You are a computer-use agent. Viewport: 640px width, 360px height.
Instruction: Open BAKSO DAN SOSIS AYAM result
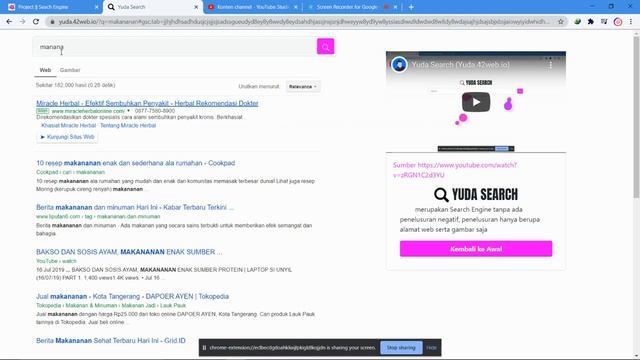tap(129, 252)
